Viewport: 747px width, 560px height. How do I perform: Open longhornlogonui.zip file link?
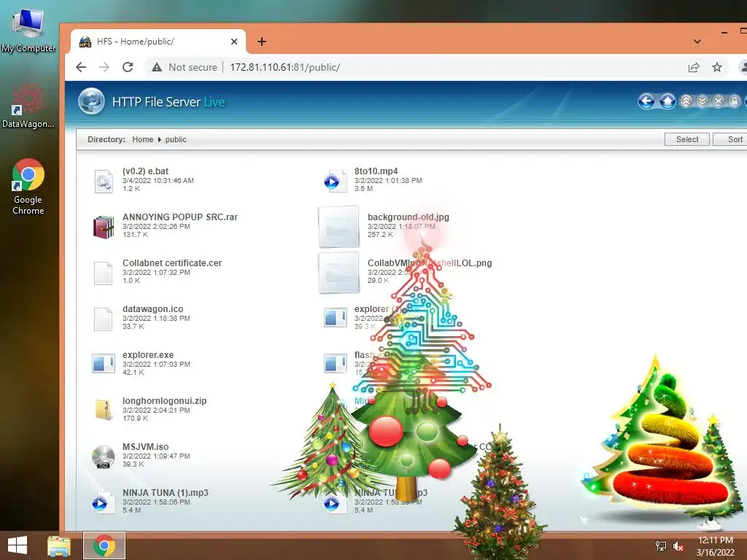coord(164,400)
